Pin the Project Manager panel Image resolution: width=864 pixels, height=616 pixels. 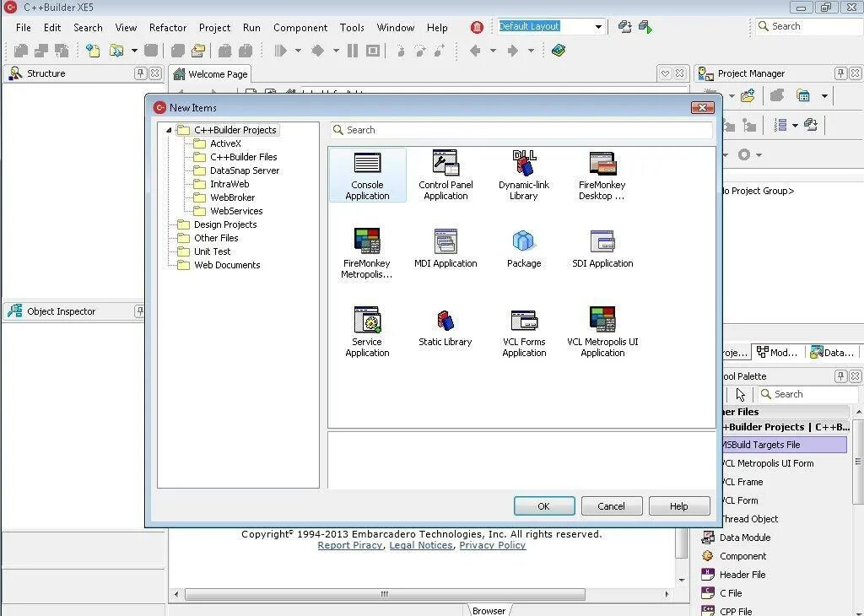coord(840,73)
